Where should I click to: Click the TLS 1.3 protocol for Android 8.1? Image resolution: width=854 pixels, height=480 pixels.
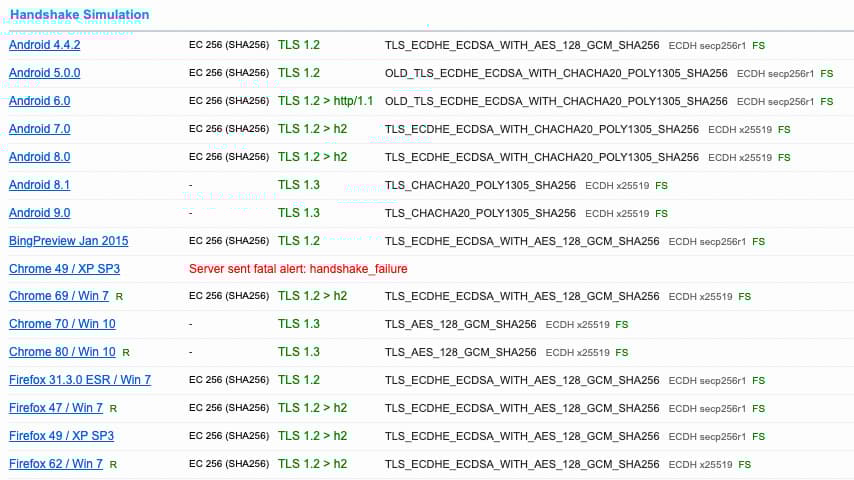[x=299, y=185]
